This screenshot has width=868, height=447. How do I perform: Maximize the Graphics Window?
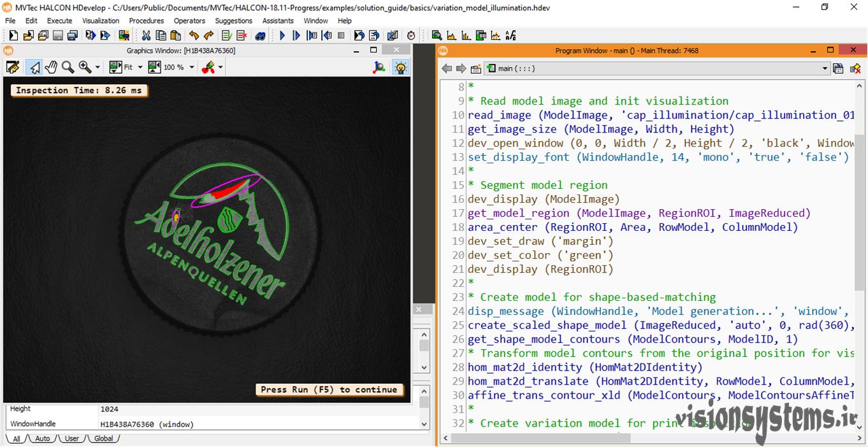tap(373, 50)
